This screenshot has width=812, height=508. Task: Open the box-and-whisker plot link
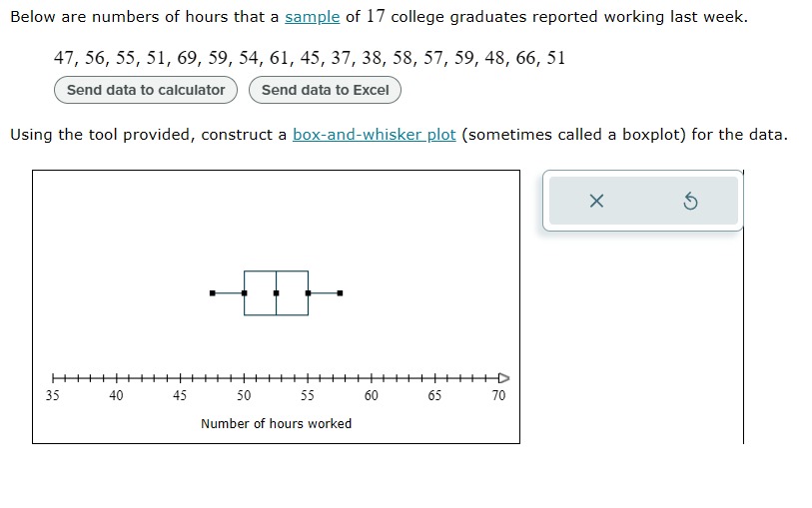pyautogui.click(x=374, y=135)
